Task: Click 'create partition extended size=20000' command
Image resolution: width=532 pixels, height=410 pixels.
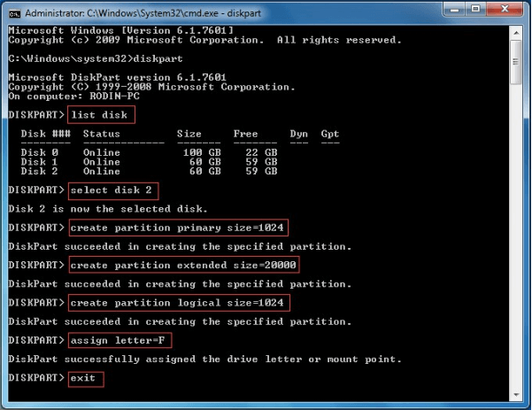Action: click(183, 265)
